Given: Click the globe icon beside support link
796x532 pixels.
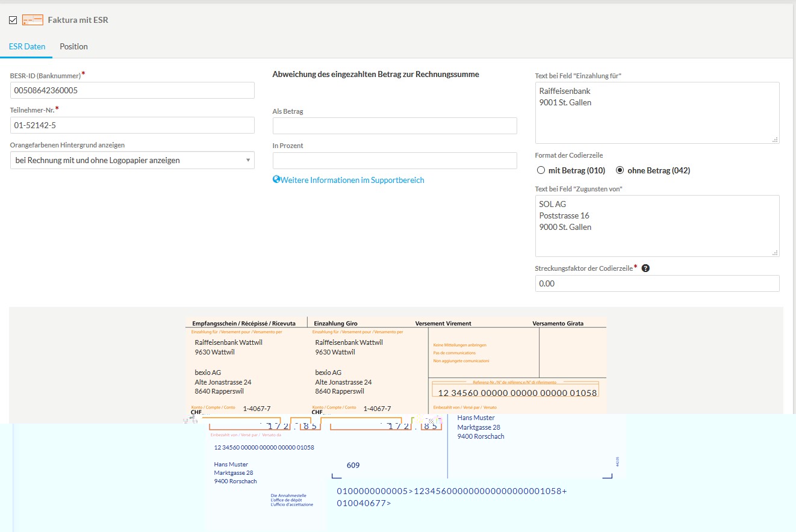Looking at the screenshot, I should [276, 179].
